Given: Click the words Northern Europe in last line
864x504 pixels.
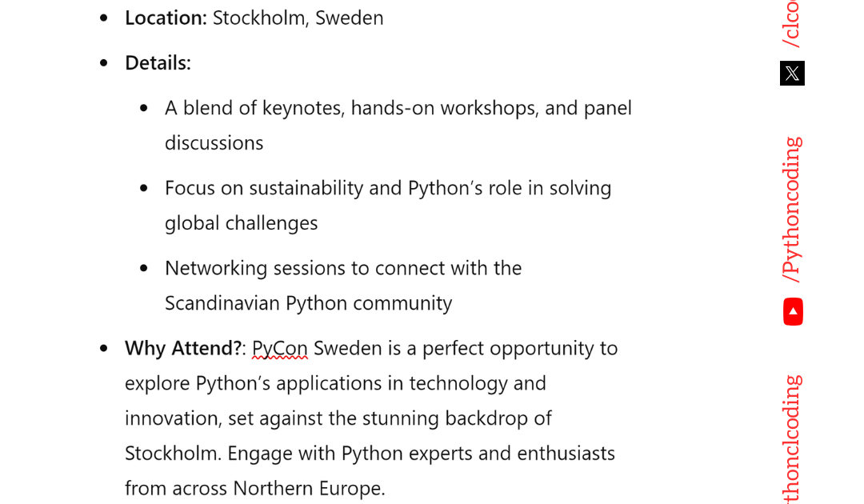Looking at the screenshot, I should pyautogui.click(x=309, y=489).
